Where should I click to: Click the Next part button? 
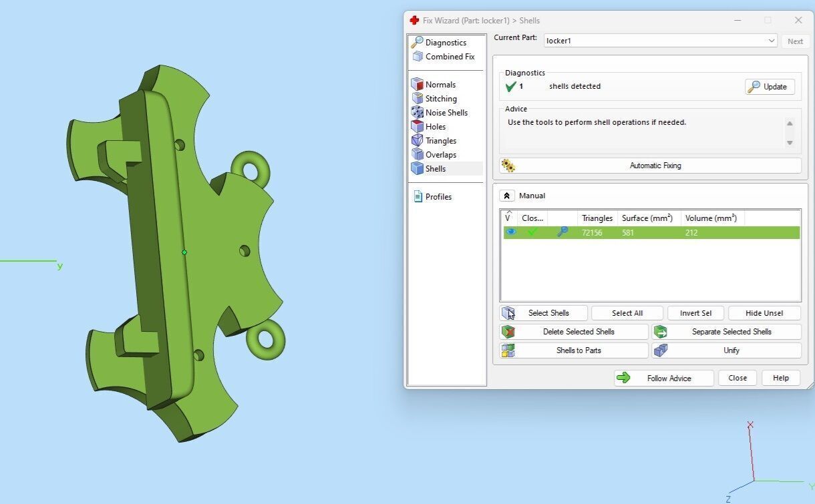[795, 41]
